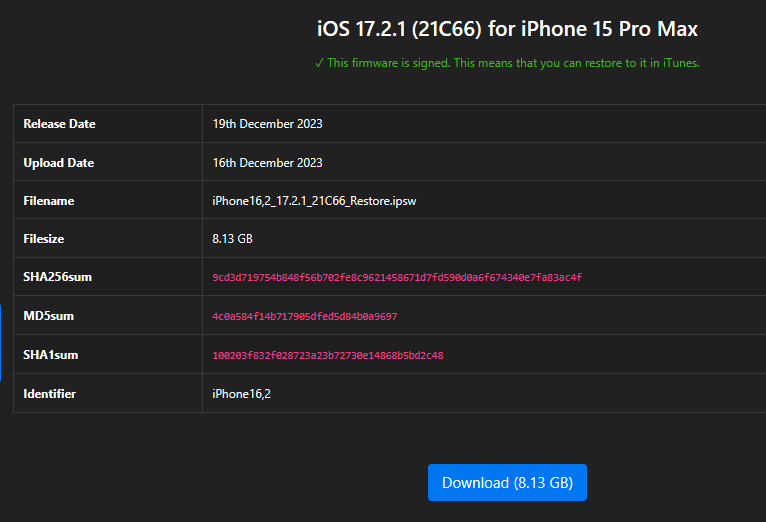Click the SHA1sum row label

coord(50,355)
